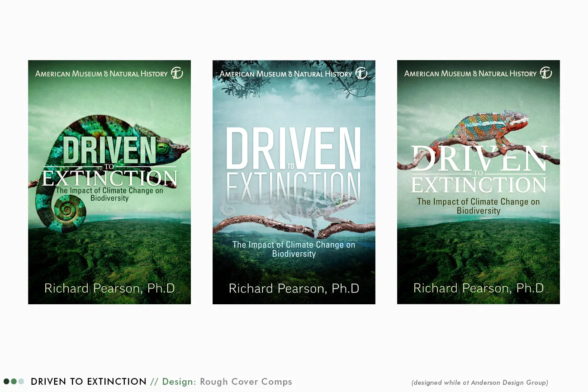Click museum logo icon on left cover

177,73
